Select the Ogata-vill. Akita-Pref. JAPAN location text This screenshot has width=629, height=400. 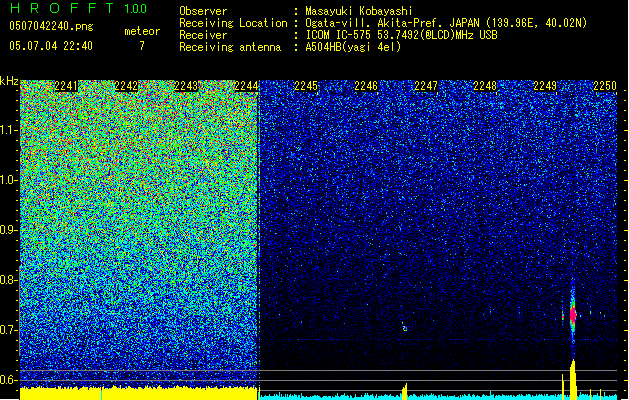pos(446,23)
